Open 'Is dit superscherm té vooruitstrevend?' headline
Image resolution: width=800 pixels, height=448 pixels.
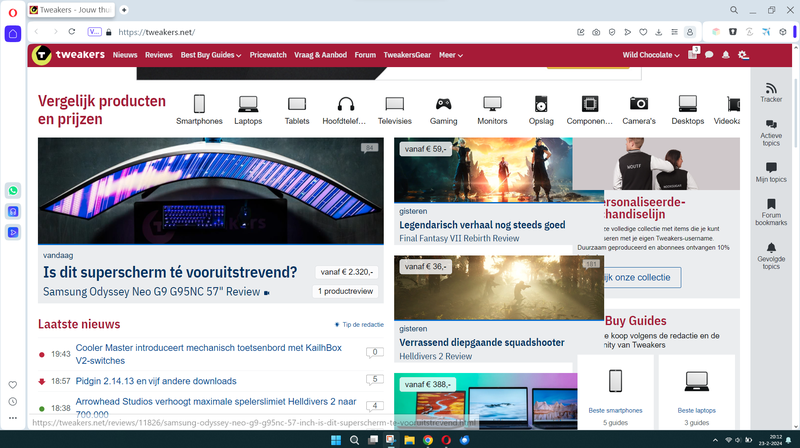point(170,272)
